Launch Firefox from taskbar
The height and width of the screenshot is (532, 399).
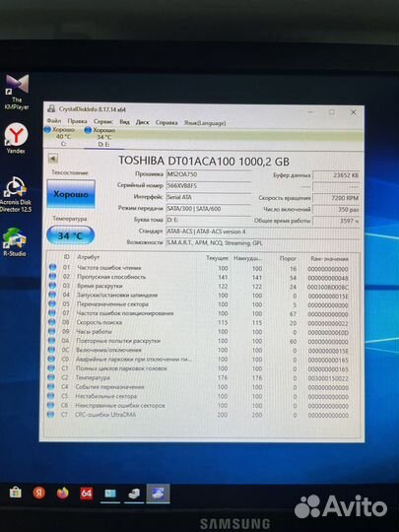63,493
